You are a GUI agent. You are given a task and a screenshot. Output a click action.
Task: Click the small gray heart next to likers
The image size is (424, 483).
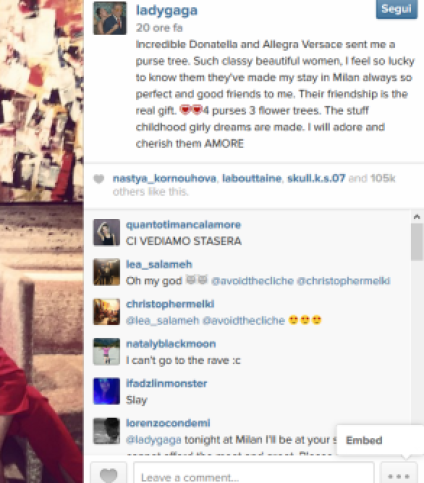coord(99,179)
